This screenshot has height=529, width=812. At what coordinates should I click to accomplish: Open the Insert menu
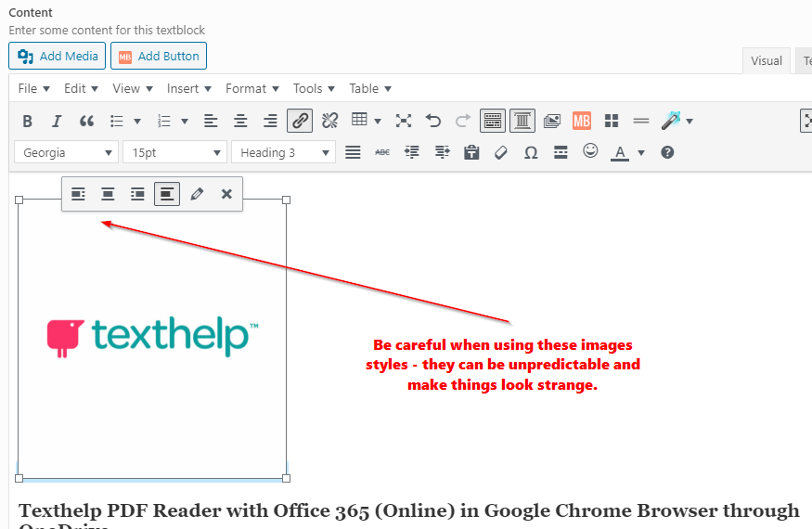(x=189, y=88)
